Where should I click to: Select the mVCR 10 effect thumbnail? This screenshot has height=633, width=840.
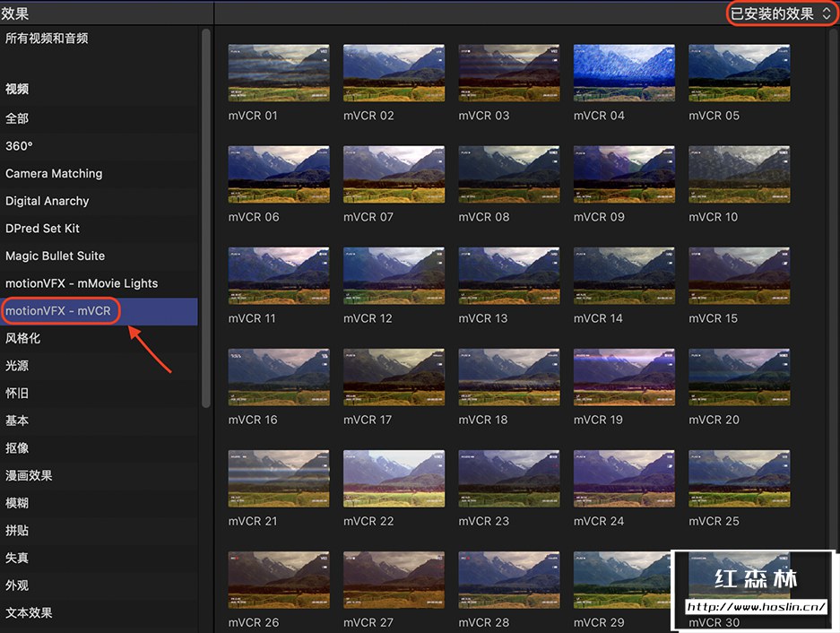click(x=740, y=174)
